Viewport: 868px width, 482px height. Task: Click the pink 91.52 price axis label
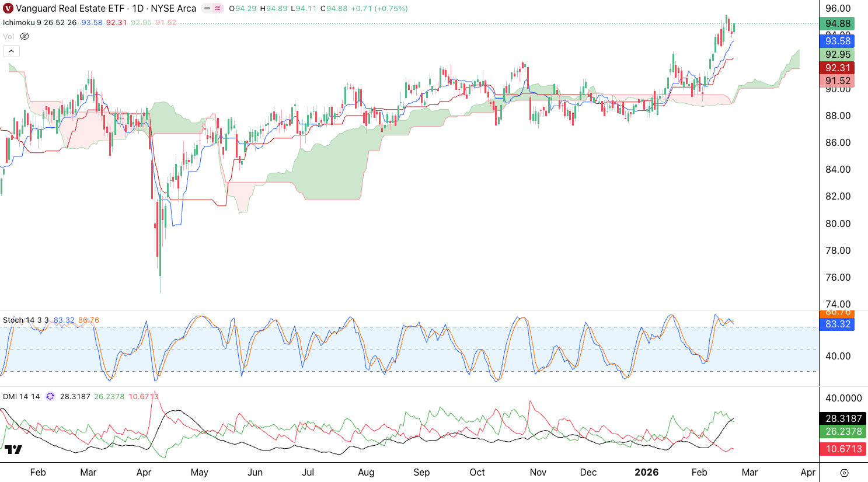pos(837,81)
